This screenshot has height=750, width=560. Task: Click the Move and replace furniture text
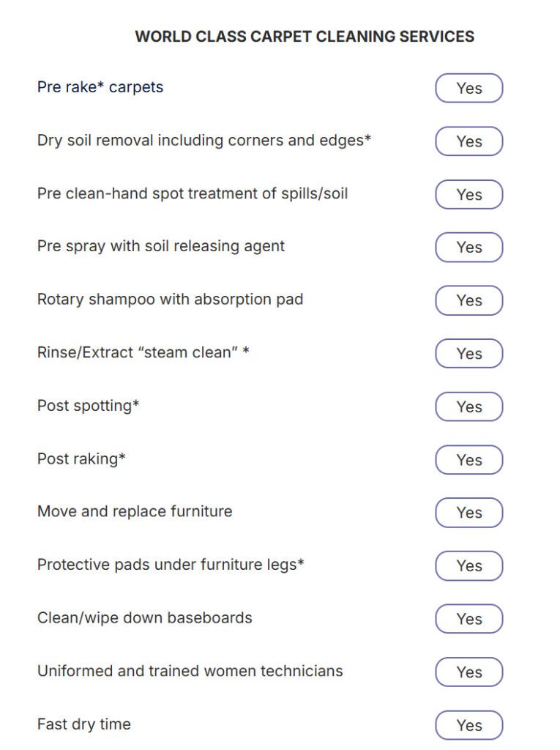tap(135, 511)
